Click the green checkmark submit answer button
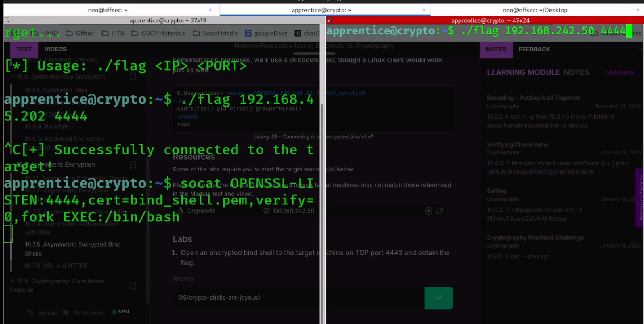Screen dimensions: 644x324 (439, 298)
